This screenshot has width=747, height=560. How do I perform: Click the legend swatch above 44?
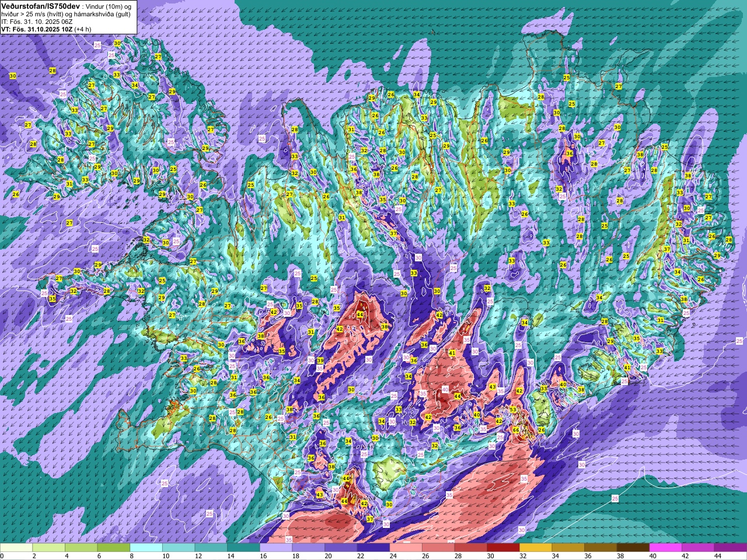730,548
